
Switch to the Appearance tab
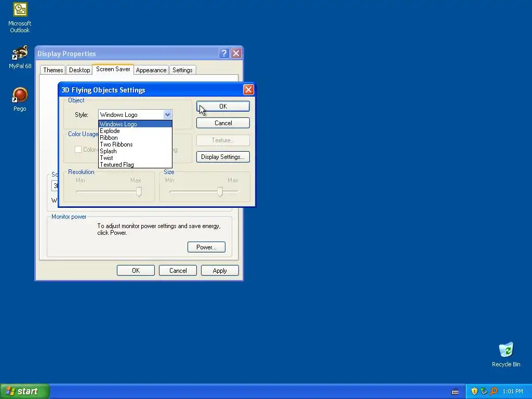pos(151,70)
